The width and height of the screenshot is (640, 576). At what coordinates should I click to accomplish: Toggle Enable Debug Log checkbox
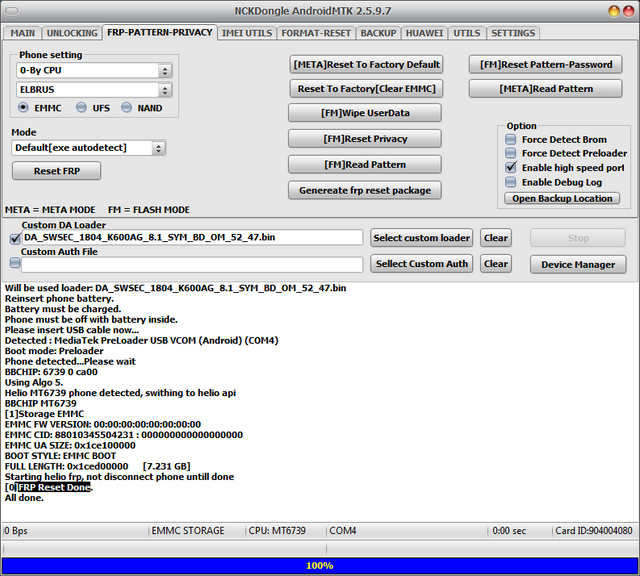511,182
